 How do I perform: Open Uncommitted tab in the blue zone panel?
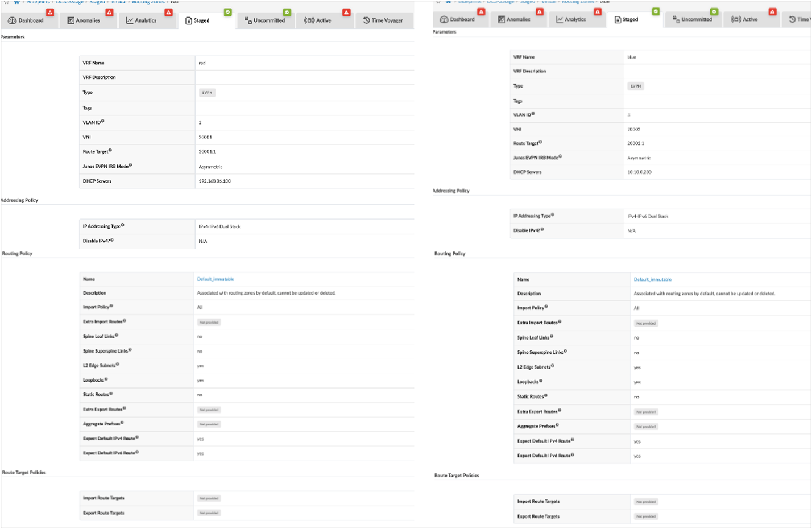click(x=693, y=19)
